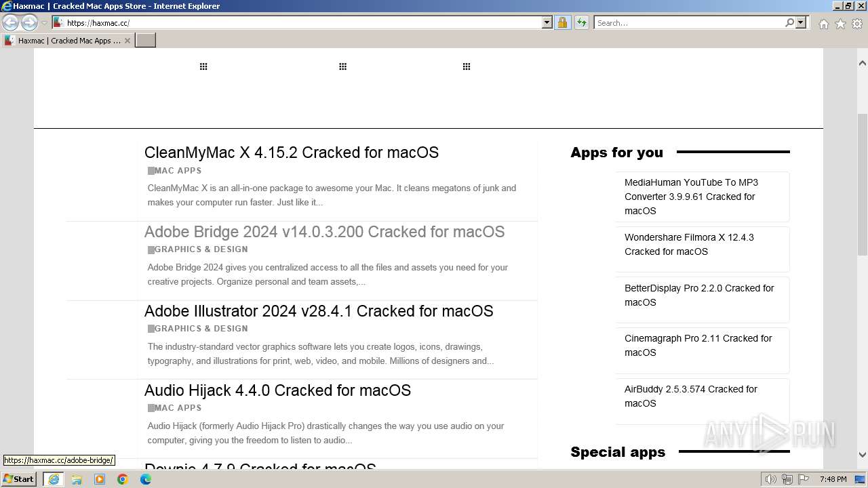This screenshot has height=488, width=868.
Task: Click the magnifier search icon
Action: 789,22
